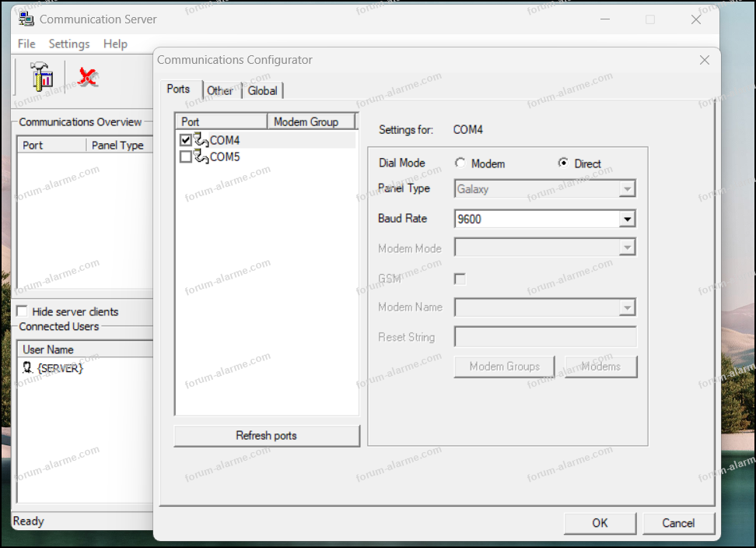Toggle Hide server clients checkbox
The width and height of the screenshot is (756, 548).
(x=22, y=311)
